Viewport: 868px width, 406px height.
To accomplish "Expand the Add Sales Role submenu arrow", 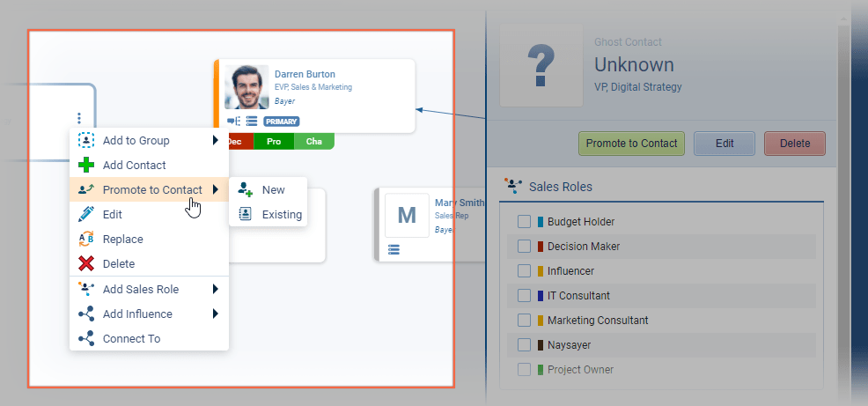I will [x=215, y=289].
